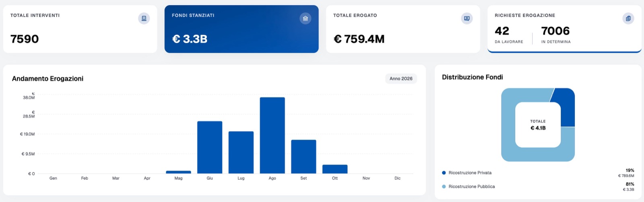Click the documents icon in Richieste Erogazione card
The width and height of the screenshot is (644, 202).
click(x=628, y=19)
